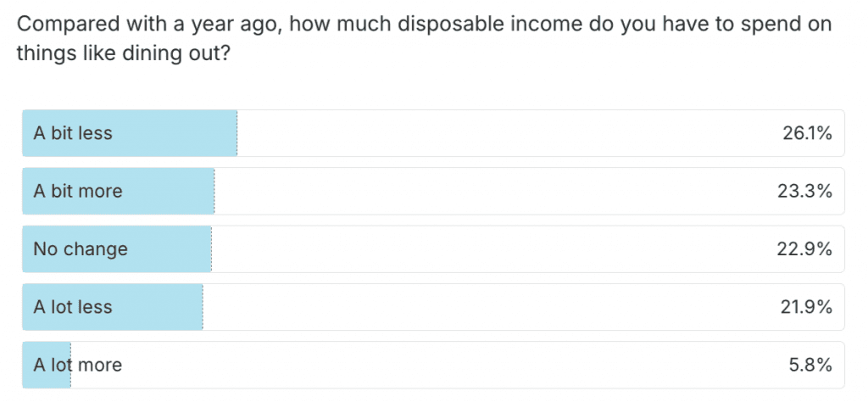The height and width of the screenshot is (402, 868).
Task: Select the "A bit more" answer label
Action: 78,191
